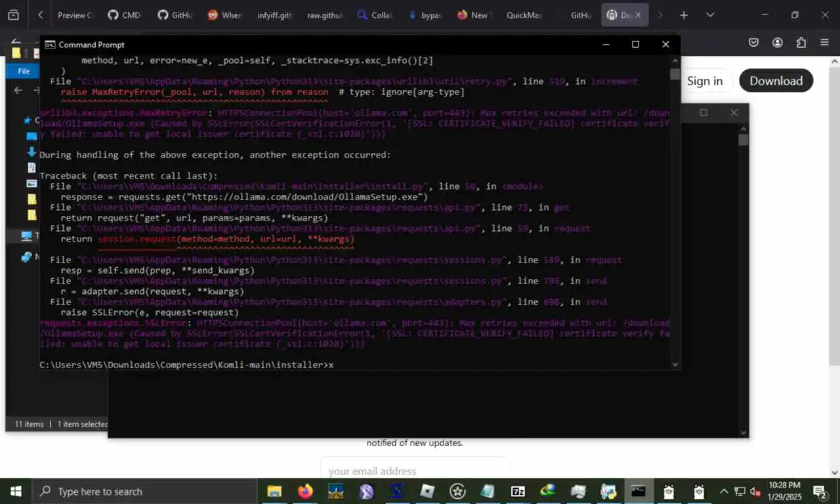Screen dimensions: 840x504
Task: Maximize the second console window behind
Action: [703, 113]
